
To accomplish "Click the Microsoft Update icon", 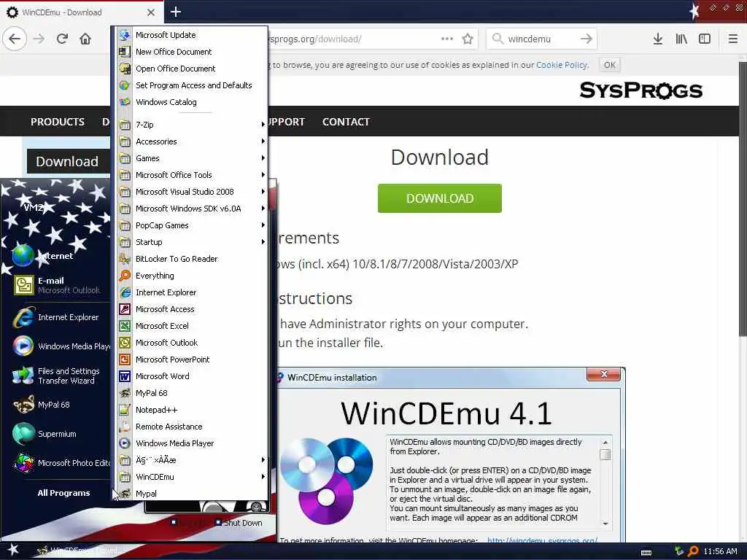I will click(124, 35).
